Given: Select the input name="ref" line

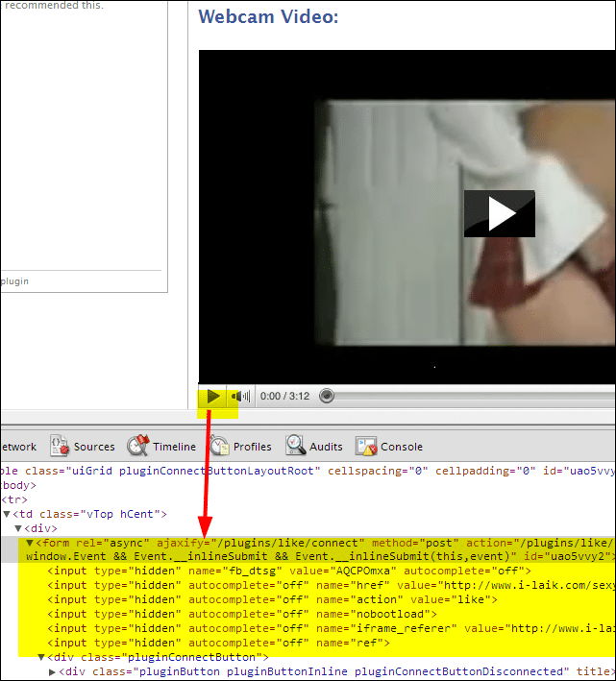Looking at the screenshot, I should click(218, 643).
